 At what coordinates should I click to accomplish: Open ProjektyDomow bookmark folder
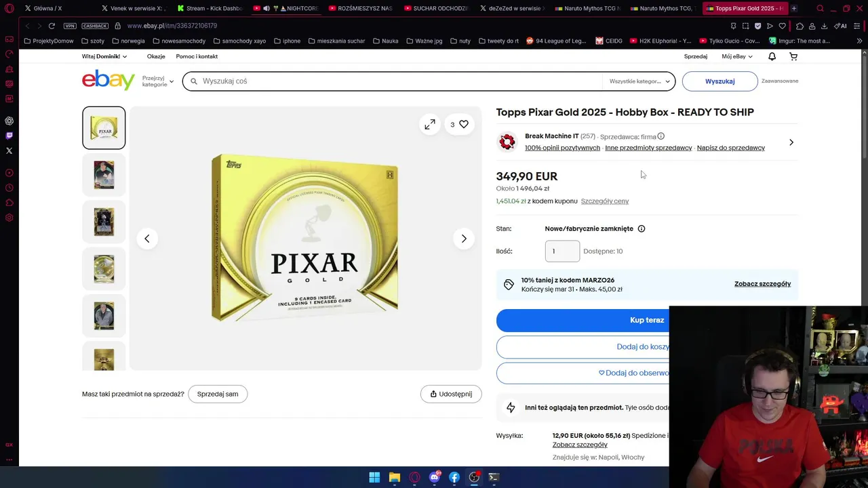coord(48,41)
